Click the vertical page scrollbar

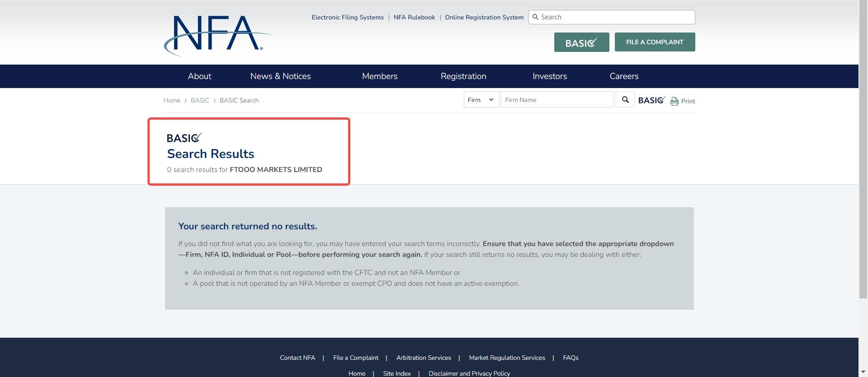point(863,149)
